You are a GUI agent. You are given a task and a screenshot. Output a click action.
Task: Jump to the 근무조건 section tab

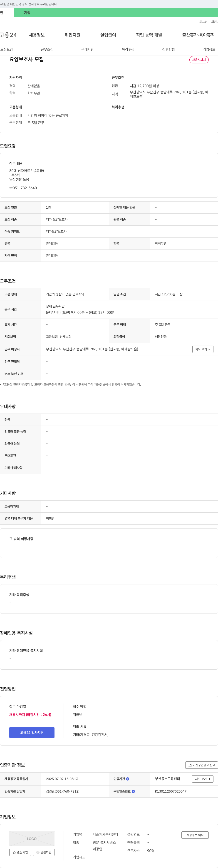point(47,49)
